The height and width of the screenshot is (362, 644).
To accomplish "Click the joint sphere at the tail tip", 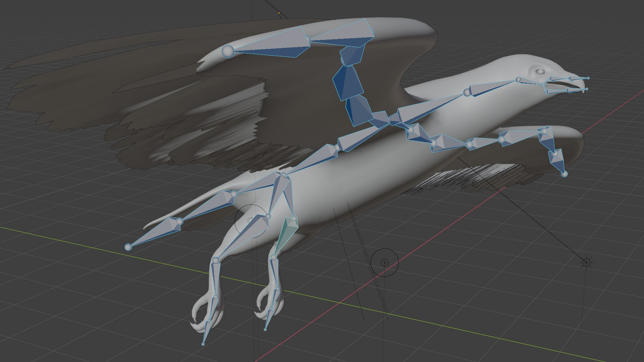I will click(128, 247).
